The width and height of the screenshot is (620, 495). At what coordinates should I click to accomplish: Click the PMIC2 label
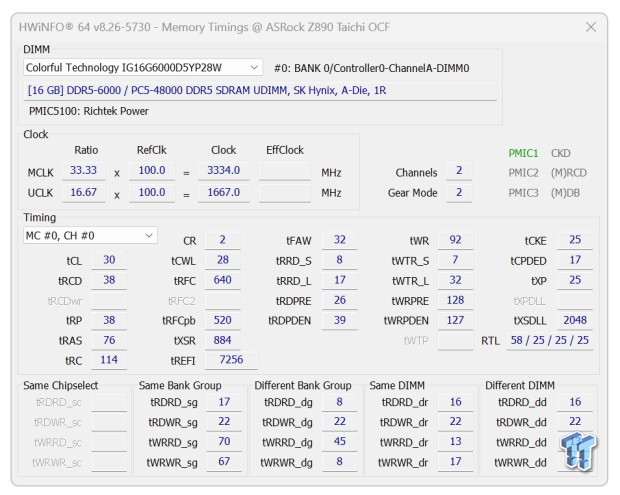[x=523, y=173]
